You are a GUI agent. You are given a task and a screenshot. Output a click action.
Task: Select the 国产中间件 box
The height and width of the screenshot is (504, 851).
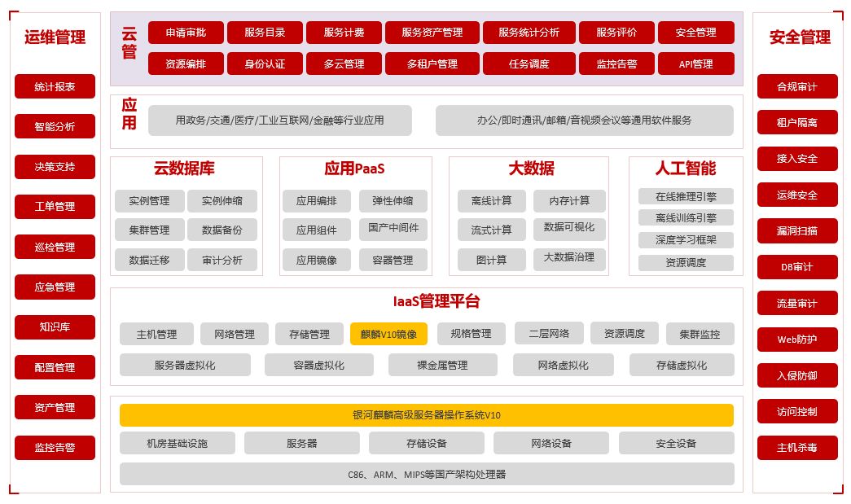(x=393, y=229)
